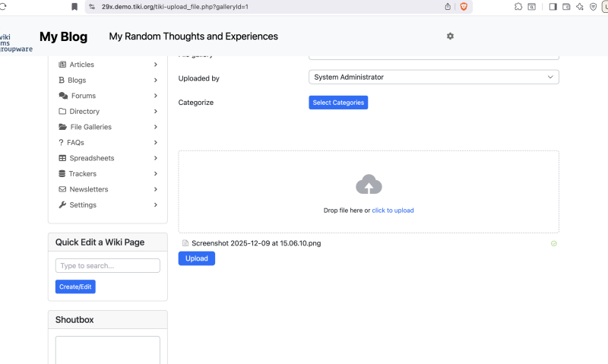The height and width of the screenshot is (364, 608).
Task: Open Articles menu item
Action: coord(82,65)
